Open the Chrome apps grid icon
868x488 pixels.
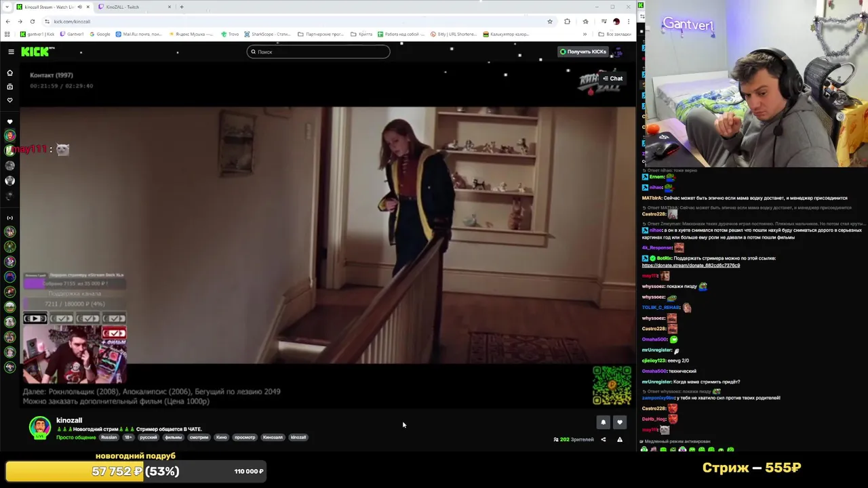click(7, 34)
